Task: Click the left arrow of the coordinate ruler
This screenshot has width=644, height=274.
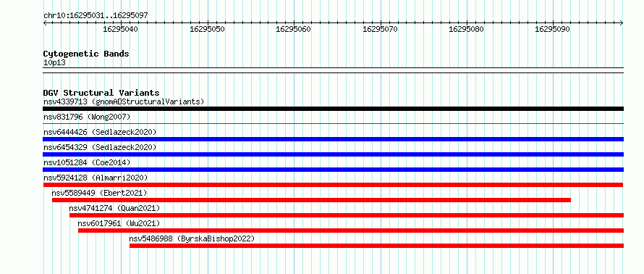Action: pos(45,23)
